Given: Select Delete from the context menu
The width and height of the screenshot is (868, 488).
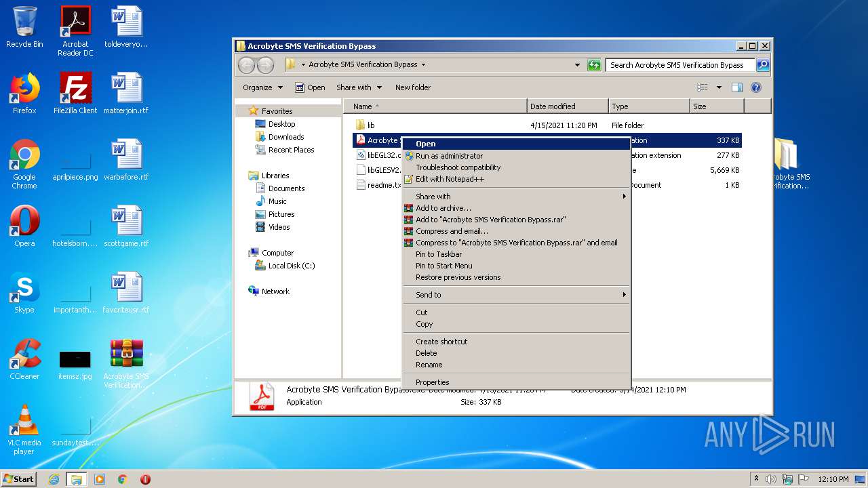Looking at the screenshot, I should coord(516,353).
